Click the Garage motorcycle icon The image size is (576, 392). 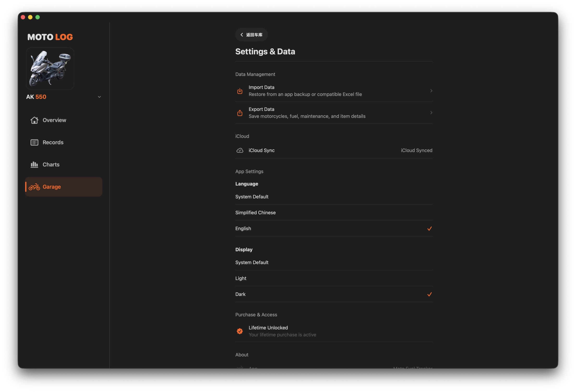coord(34,187)
